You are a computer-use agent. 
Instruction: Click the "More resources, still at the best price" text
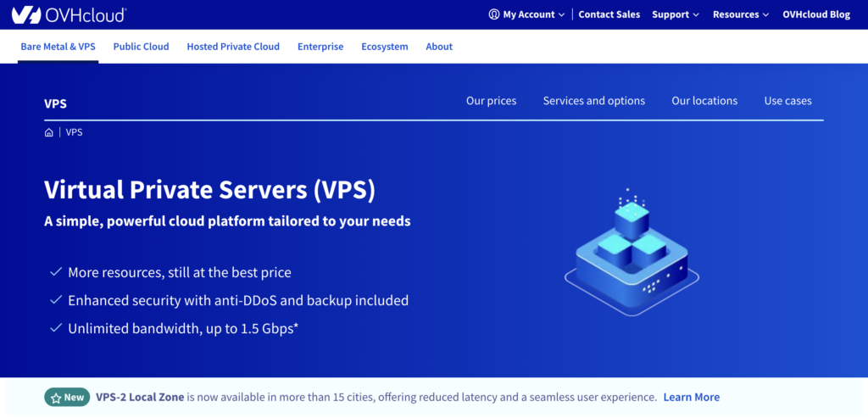(180, 272)
